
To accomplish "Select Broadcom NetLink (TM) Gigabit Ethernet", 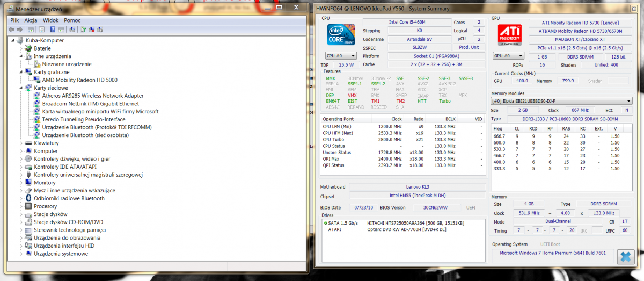I will click(x=91, y=104).
